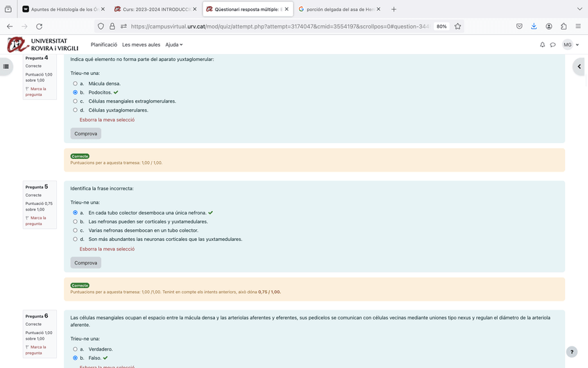
Task: Click the Universitat Rovira i Virgili logo
Action: point(43,44)
